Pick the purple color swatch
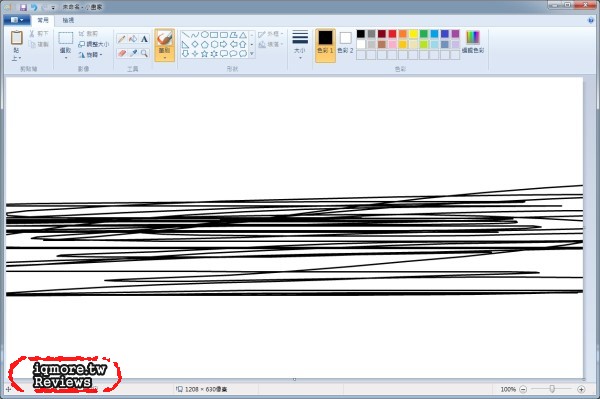Screen dimensions: 600x399 455,34
